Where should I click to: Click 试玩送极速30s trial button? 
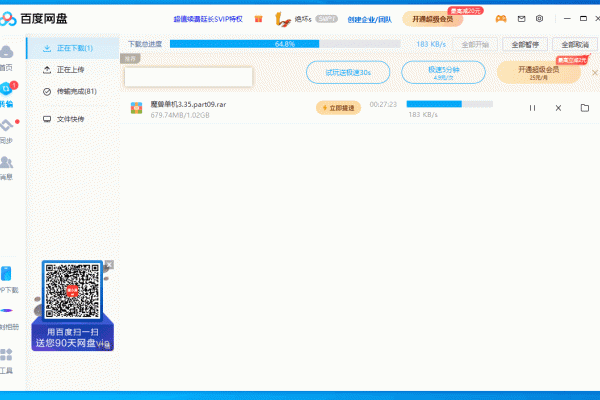(348, 72)
